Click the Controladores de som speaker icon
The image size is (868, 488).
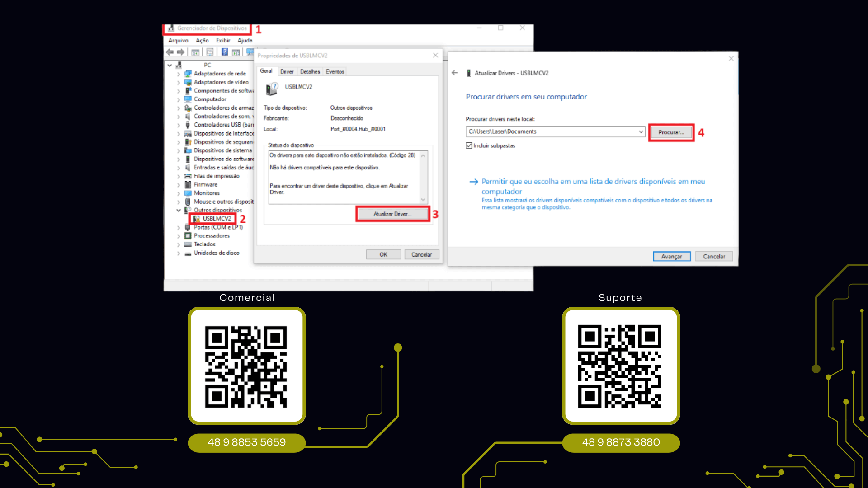point(188,117)
